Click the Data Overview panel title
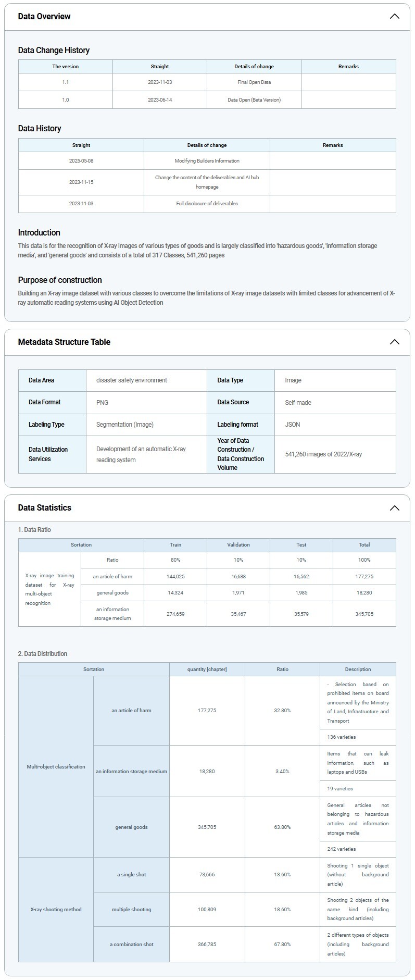The image size is (415, 980). pyautogui.click(x=44, y=17)
